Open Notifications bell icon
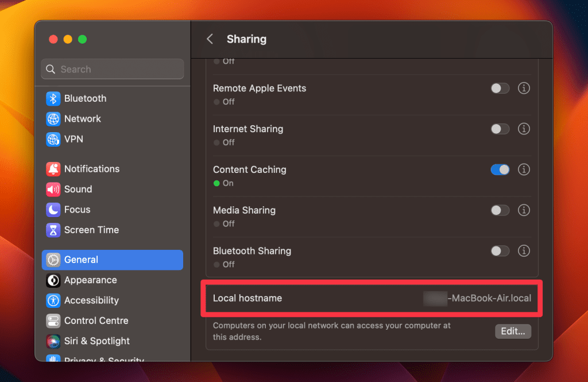588x382 pixels. 53,169
